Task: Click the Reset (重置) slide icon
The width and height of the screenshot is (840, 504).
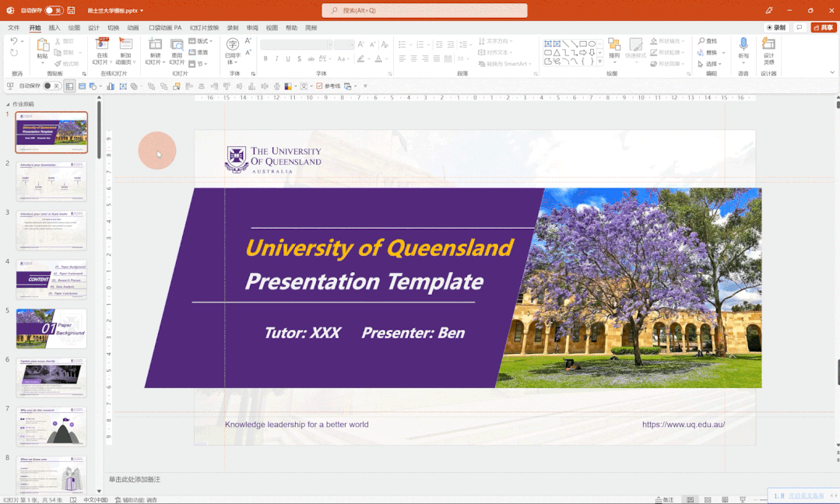Action: (199, 52)
